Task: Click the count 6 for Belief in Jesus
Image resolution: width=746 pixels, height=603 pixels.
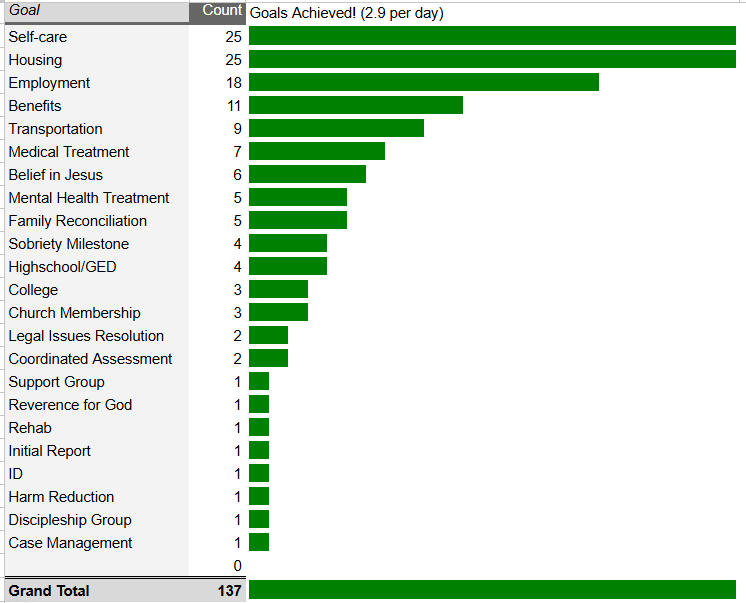Action: [237, 175]
